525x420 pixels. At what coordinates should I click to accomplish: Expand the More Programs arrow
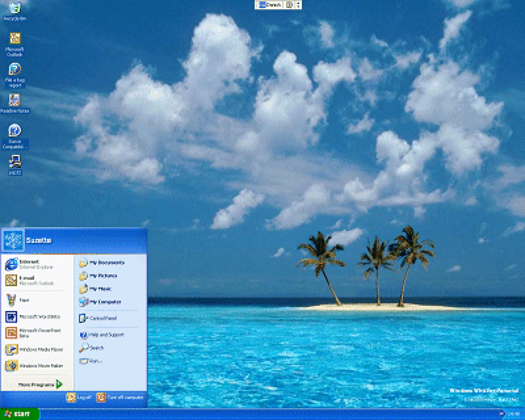[x=59, y=384]
